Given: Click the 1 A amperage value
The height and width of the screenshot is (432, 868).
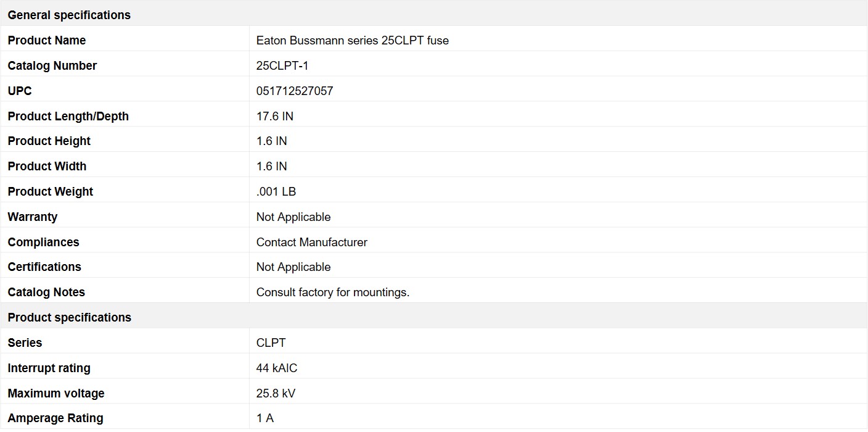Looking at the screenshot, I should (x=265, y=418).
